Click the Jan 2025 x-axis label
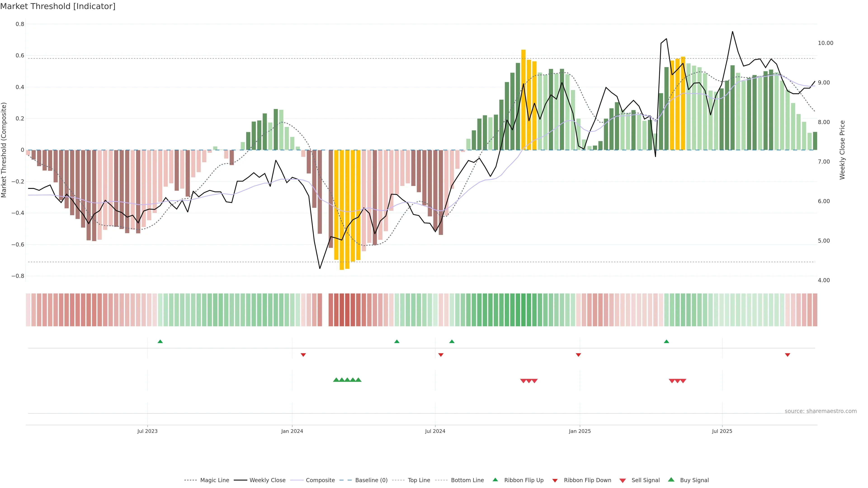The width and height of the screenshot is (868, 488). pyautogui.click(x=580, y=431)
